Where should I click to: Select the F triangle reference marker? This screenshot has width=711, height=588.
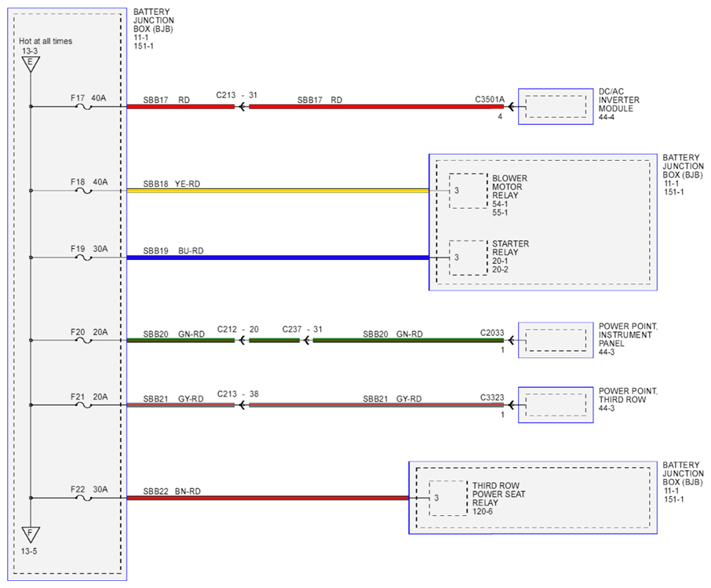31,535
